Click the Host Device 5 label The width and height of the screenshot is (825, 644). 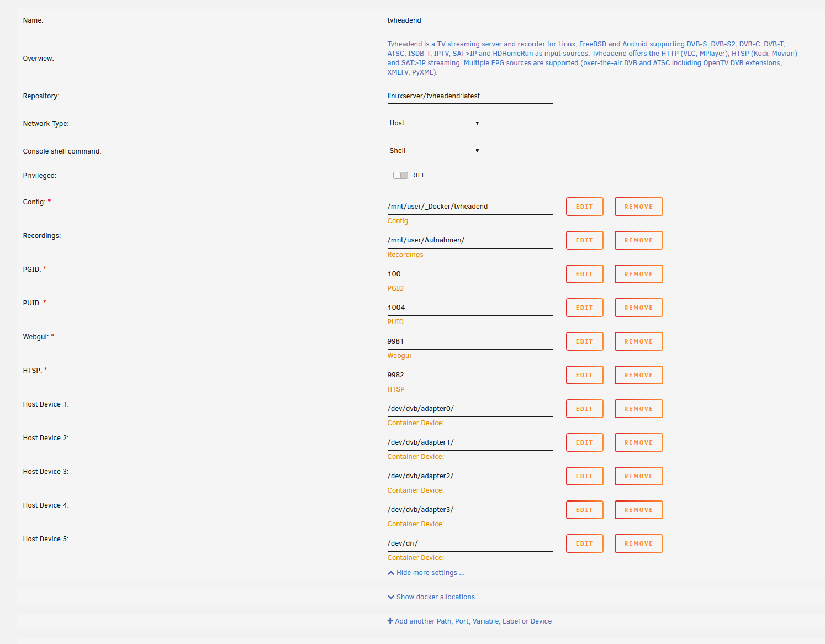tap(46, 539)
